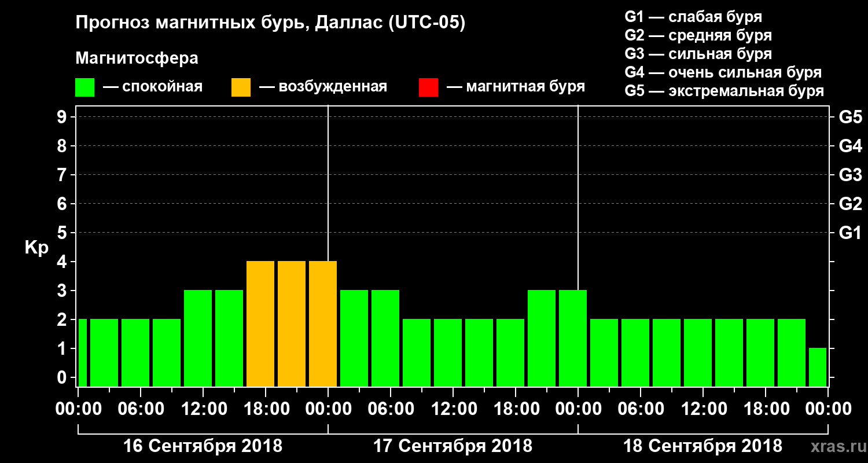This screenshot has height=463, width=868.
Task: Click the orange 'возбужденная' legend swatch
Action: click(x=241, y=87)
